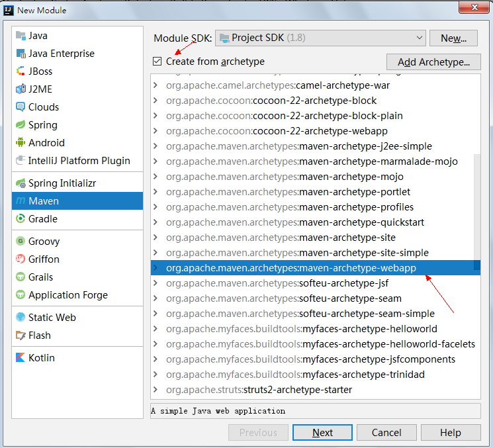Click the J2ME phone icon

tap(21, 89)
